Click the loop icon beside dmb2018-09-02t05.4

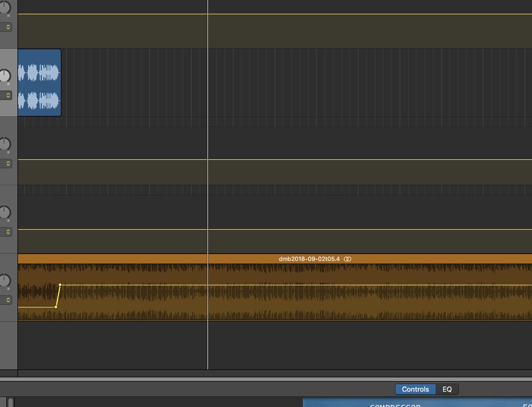pyautogui.click(x=347, y=259)
